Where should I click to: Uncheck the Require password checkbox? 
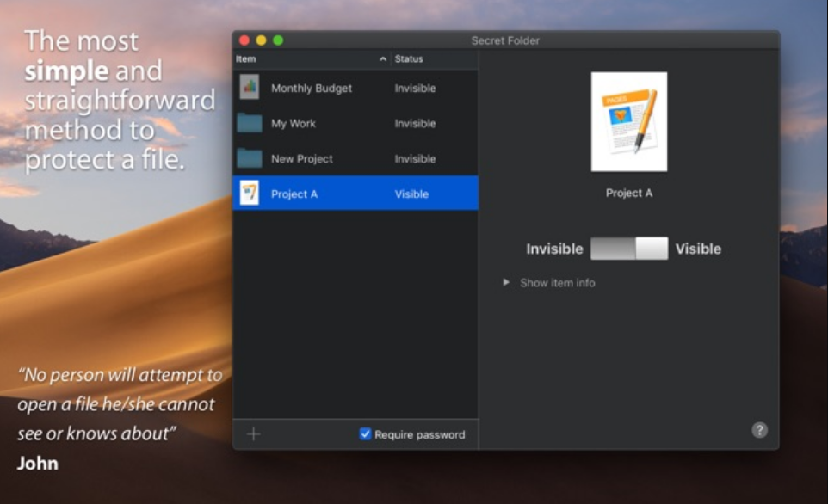click(x=365, y=433)
